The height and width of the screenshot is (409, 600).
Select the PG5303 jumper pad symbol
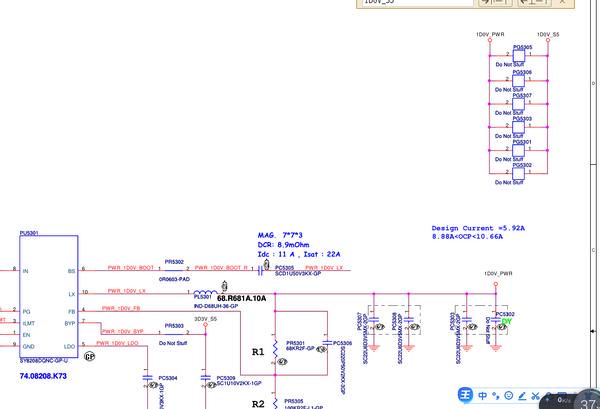coord(518,127)
